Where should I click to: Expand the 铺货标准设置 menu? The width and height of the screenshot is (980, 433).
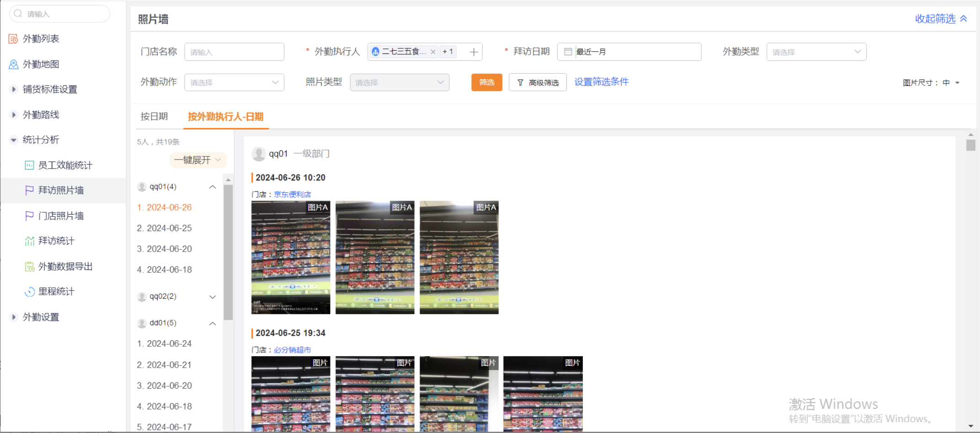pyautogui.click(x=13, y=90)
